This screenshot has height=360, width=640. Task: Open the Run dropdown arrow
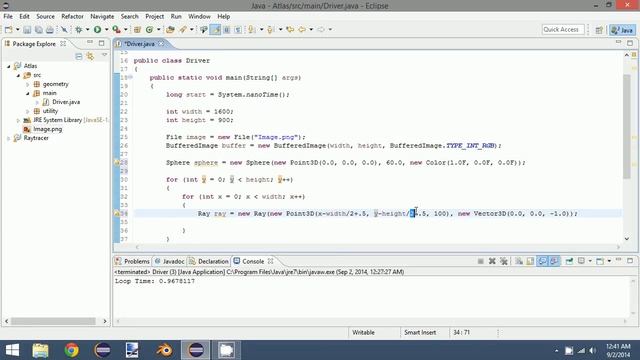coord(107,29)
